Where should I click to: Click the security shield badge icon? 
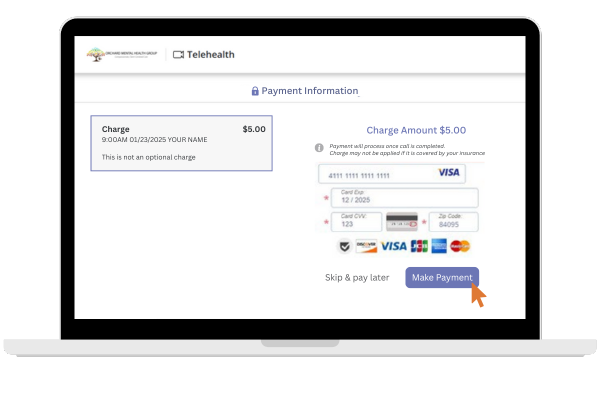click(345, 246)
